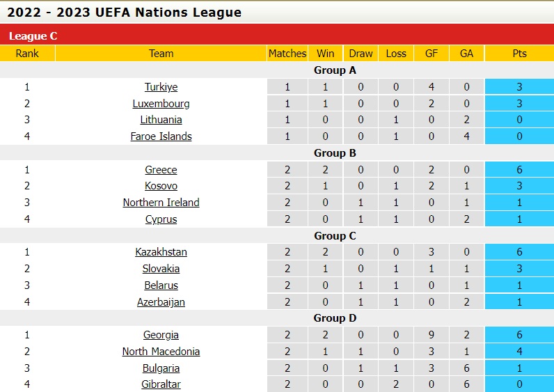Click the Lithuania team link

coord(161,120)
